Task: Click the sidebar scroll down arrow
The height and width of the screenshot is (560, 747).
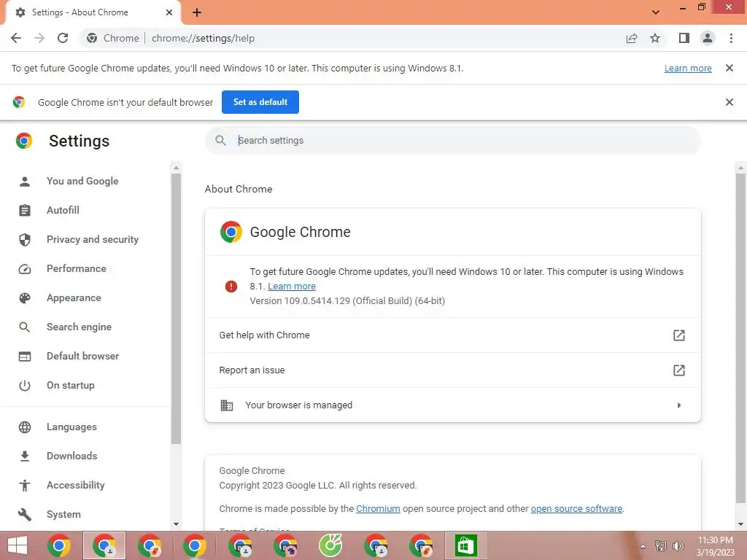Action: point(177,524)
